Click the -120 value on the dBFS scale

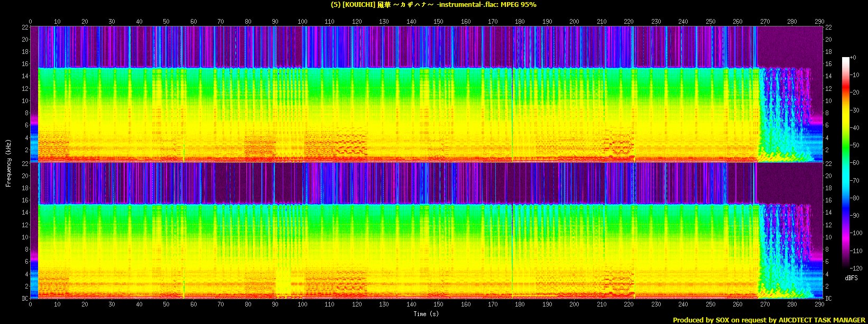tap(855, 268)
